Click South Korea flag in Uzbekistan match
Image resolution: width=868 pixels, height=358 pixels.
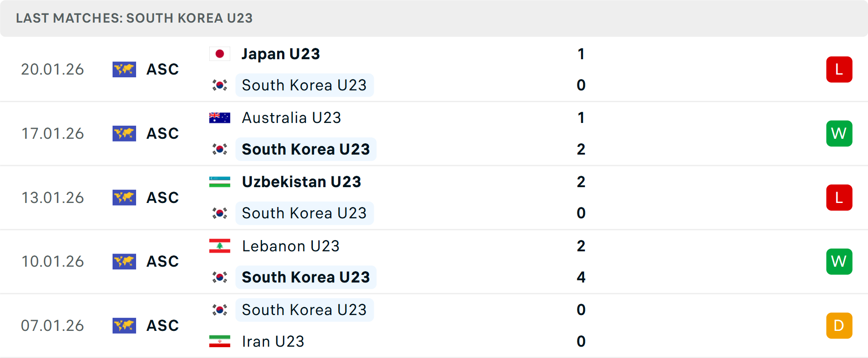(220, 213)
